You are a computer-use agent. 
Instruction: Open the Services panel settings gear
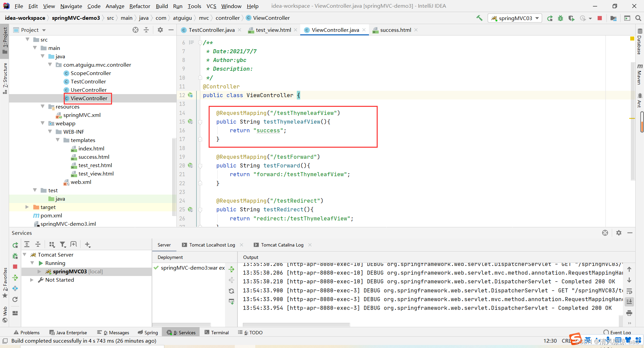tap(619, 233)
